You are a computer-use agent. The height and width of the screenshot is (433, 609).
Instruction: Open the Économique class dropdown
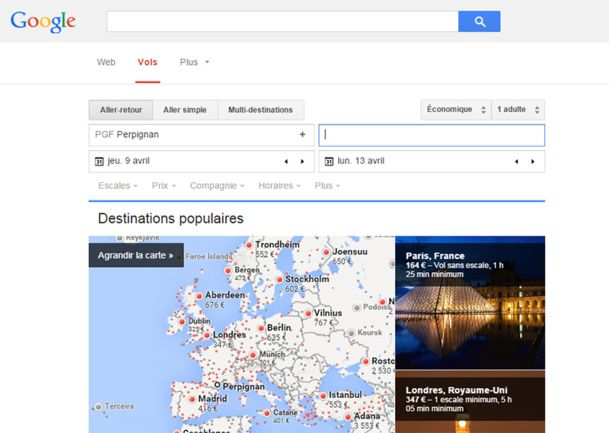point(456,110)
